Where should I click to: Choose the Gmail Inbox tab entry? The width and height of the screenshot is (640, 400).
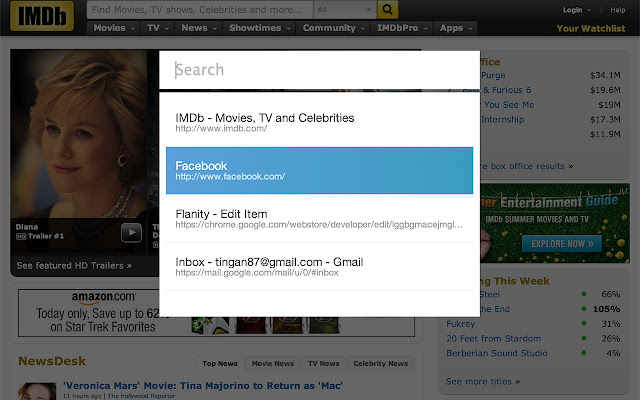tap(319, 266)
